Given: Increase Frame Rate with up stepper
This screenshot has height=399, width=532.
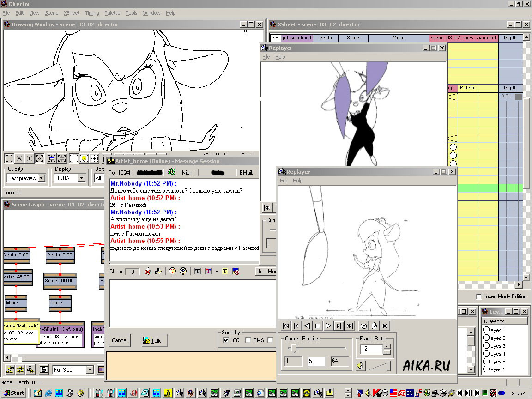Looking at the screenshot, I should (x=387, y=346).
